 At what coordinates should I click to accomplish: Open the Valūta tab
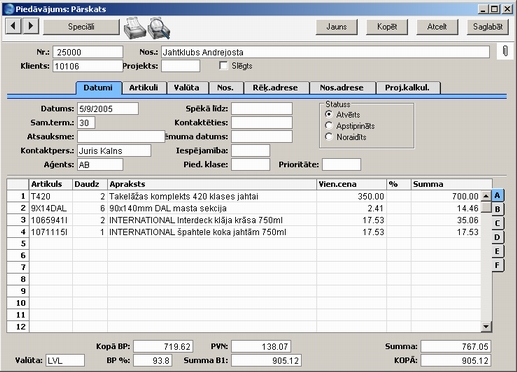pos(187,88)
